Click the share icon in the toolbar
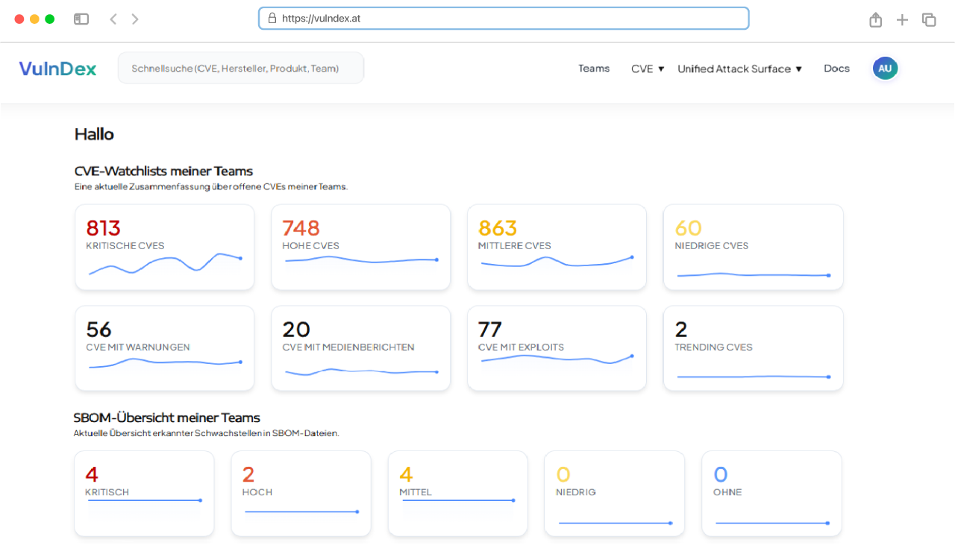The image size is (955, 560). coord(876,19)
